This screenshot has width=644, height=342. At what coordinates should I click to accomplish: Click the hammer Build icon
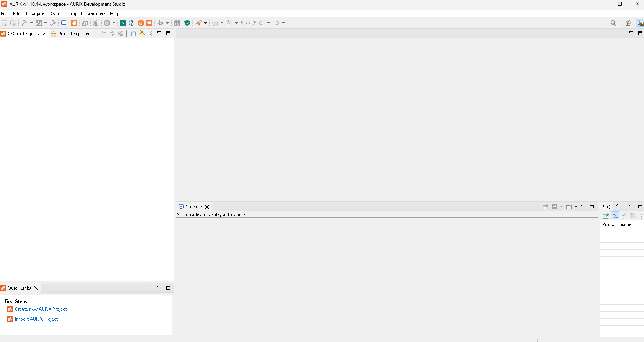click(24, 23)
